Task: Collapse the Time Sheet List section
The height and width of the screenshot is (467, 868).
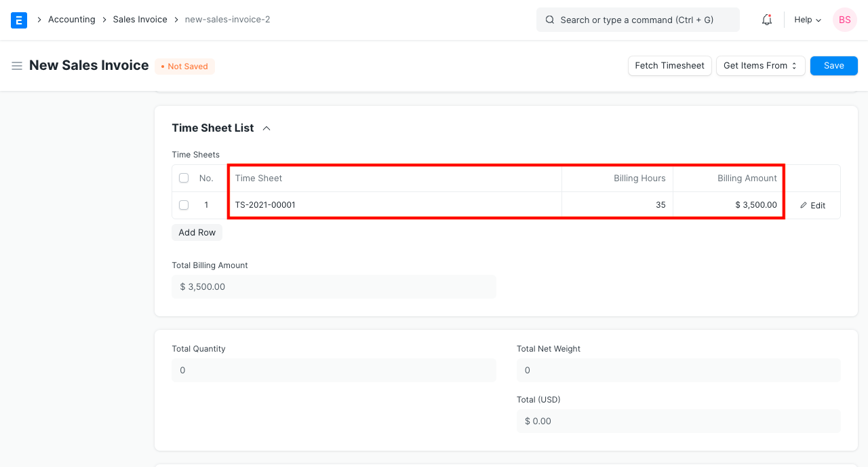Action: point(266,128)
